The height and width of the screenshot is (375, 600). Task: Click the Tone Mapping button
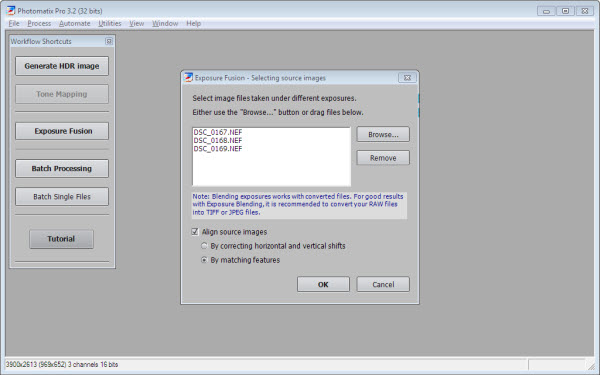(x=62, y=94)
